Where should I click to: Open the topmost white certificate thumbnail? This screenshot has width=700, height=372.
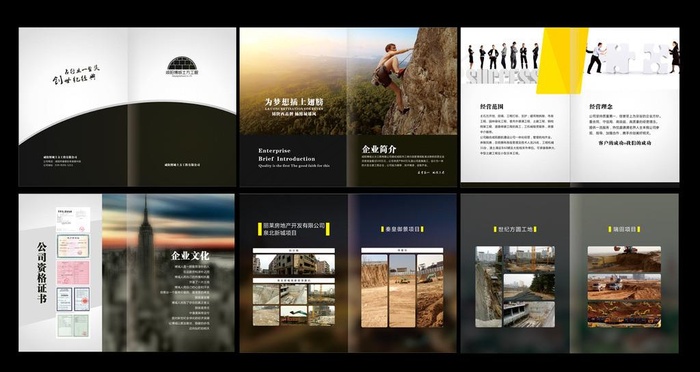tap(73, 219)
